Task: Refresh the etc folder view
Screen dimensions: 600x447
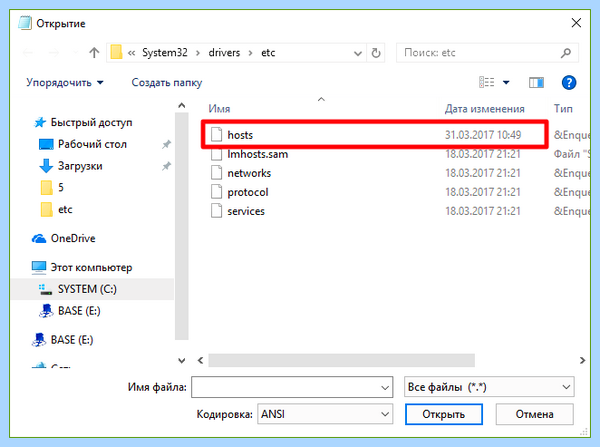Action: tap(376, 53)
